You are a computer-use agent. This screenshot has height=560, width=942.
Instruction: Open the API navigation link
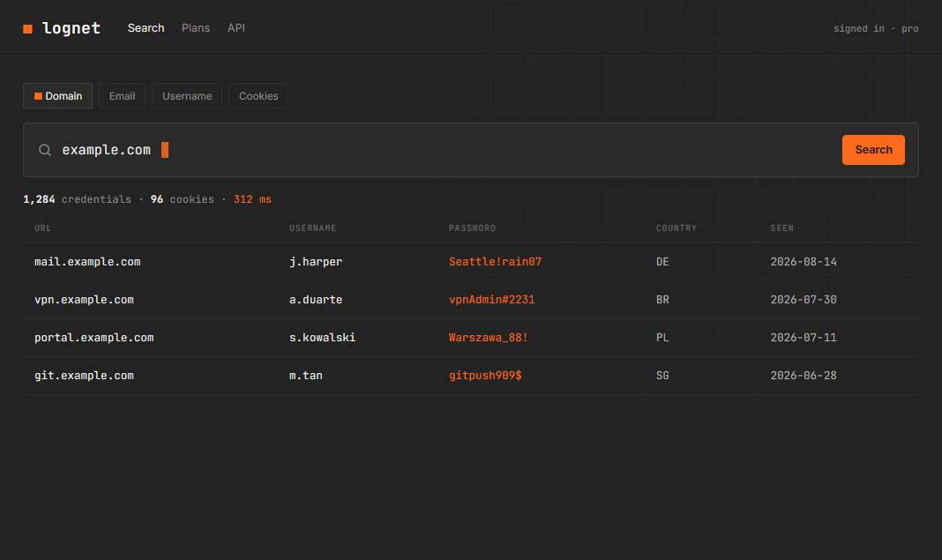click(236, 28)
